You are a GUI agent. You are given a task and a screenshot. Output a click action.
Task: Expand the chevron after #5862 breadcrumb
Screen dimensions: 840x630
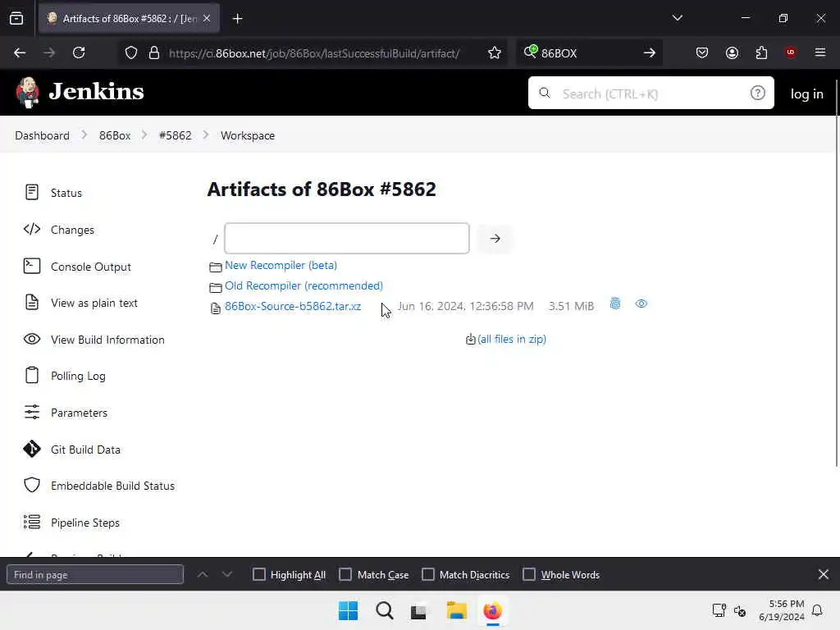point(206,135)
